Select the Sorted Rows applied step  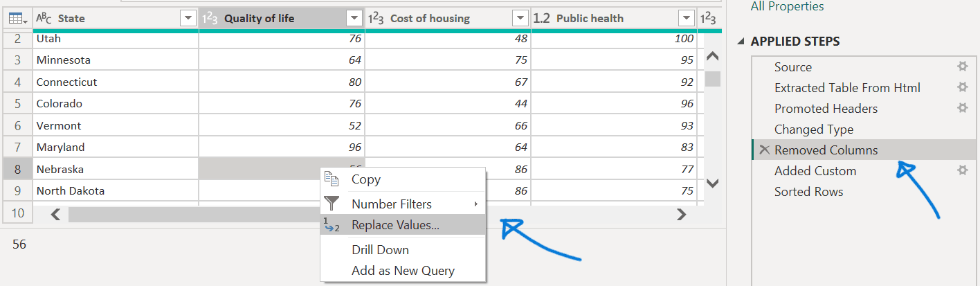(x=808, y=192)
